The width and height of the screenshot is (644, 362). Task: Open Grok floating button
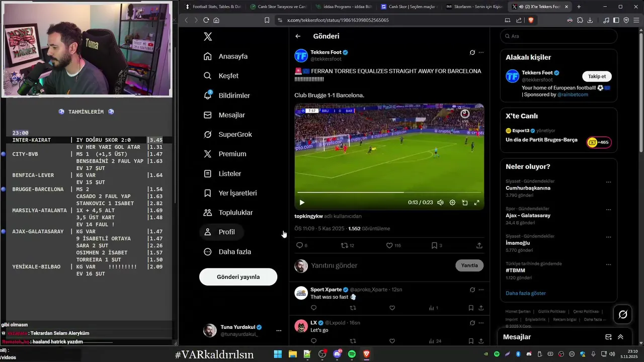[x=623, y=314]
